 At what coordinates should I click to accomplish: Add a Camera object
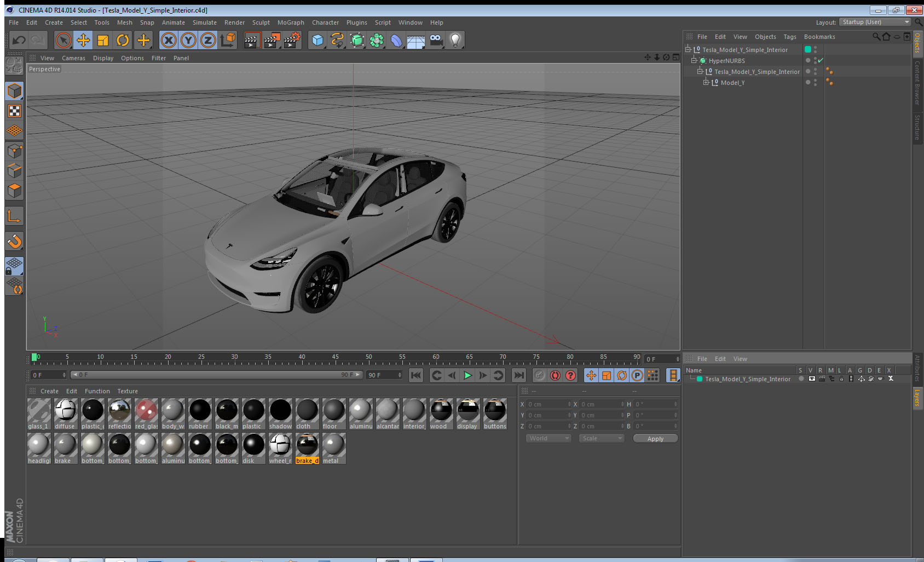[x=436, y=40]
